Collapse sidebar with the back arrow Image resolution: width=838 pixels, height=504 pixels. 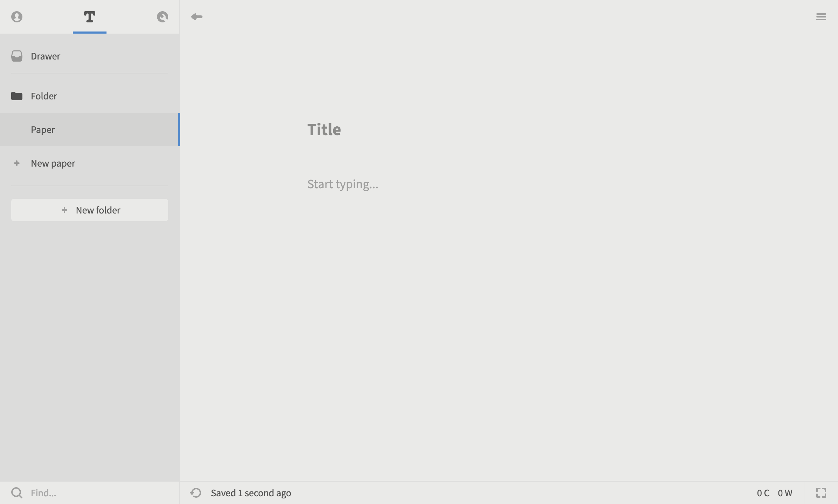click(197, 17)
